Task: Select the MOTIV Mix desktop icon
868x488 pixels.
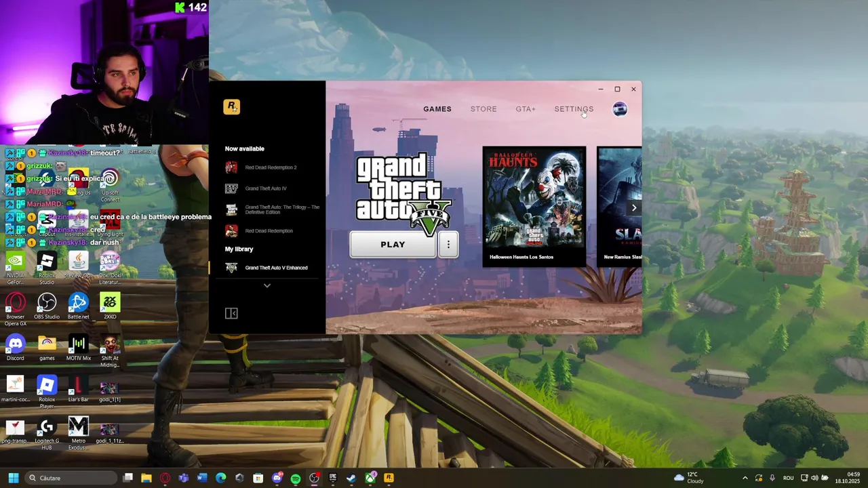Action: (78, 348)
